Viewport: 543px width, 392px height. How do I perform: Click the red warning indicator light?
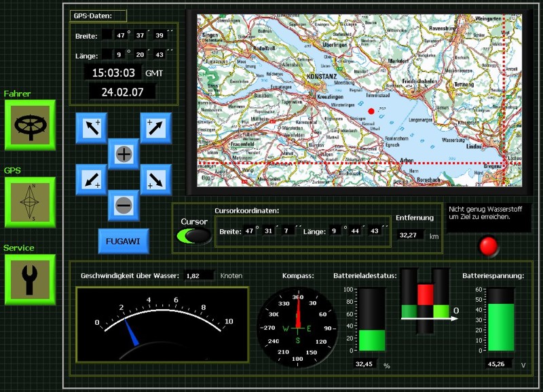pyautogui.click(x=488, y=246)
